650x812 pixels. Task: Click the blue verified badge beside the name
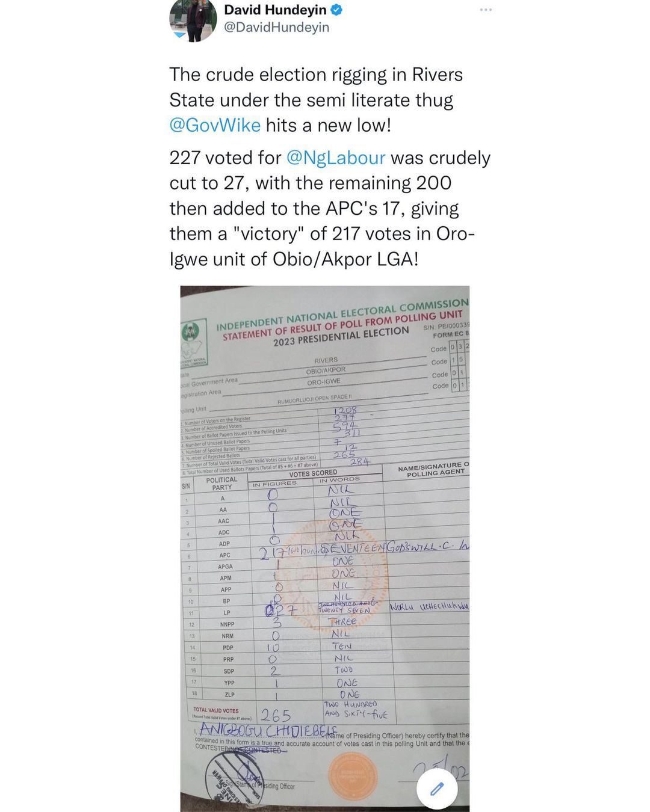pyautogui.click(x=338, y=10)
